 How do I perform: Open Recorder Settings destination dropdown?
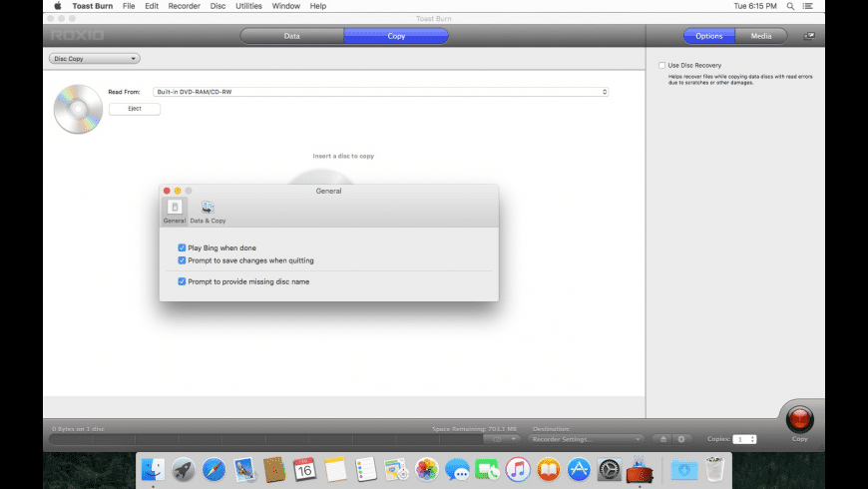587,439
